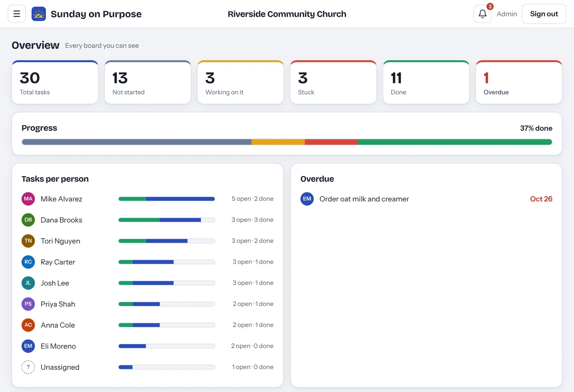Click Josh Lee's JL avatar
The width and height of the screenshot is (574, 392).
[x=28, y=283]
